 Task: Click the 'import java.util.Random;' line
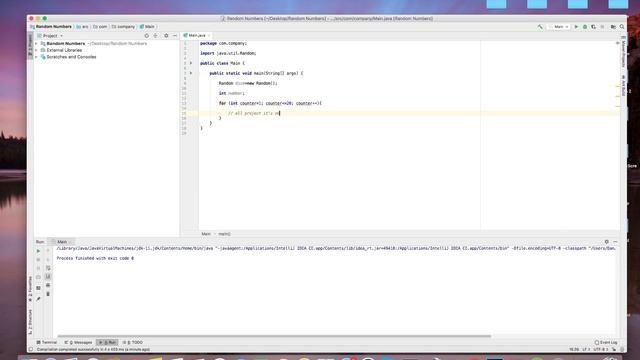click(x=228, y=53)
